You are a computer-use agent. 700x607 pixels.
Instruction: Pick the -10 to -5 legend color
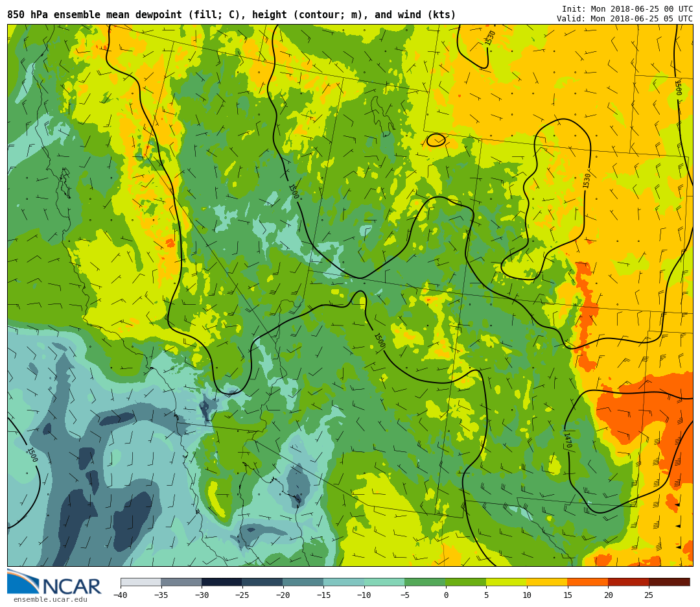coord(384,582)
